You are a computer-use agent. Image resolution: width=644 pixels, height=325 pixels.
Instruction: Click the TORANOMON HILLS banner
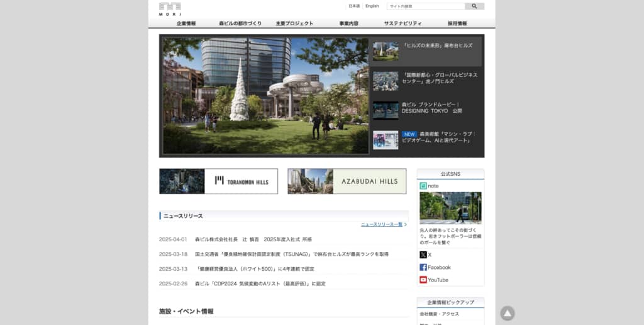point(218,181)
